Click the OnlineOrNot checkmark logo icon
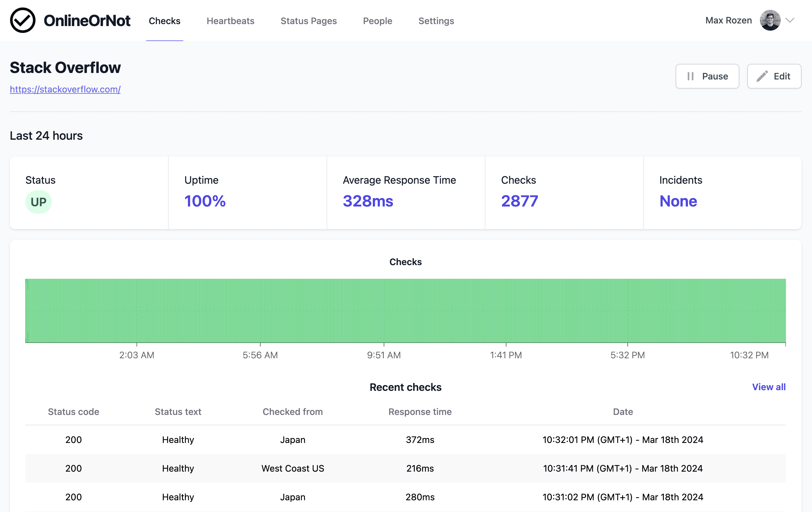 [x=22, y=20]
